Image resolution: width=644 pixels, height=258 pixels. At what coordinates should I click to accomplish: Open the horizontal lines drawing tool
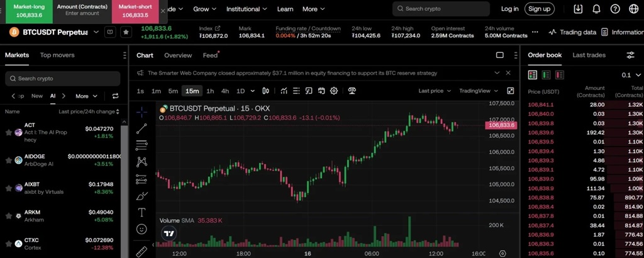coord(142,145)
